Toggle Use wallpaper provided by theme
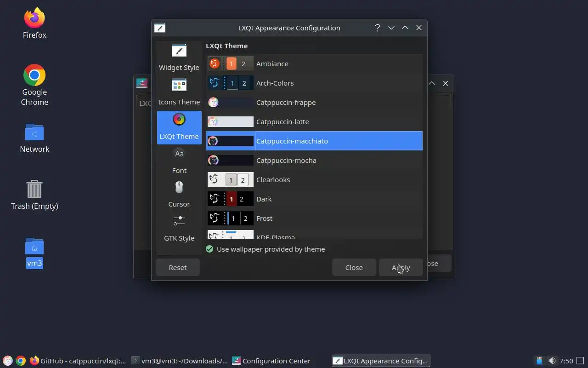The width and height of the screenshot is (588, 368). 265,249
